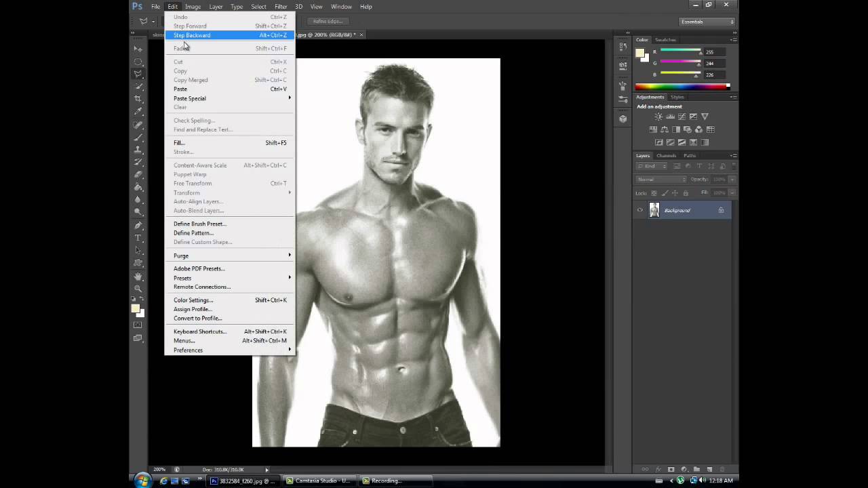Image resolution: width=868 pixels, height=488 pixels.
Task: Create a new group folder icon
Action: click(x=696, y=469)
